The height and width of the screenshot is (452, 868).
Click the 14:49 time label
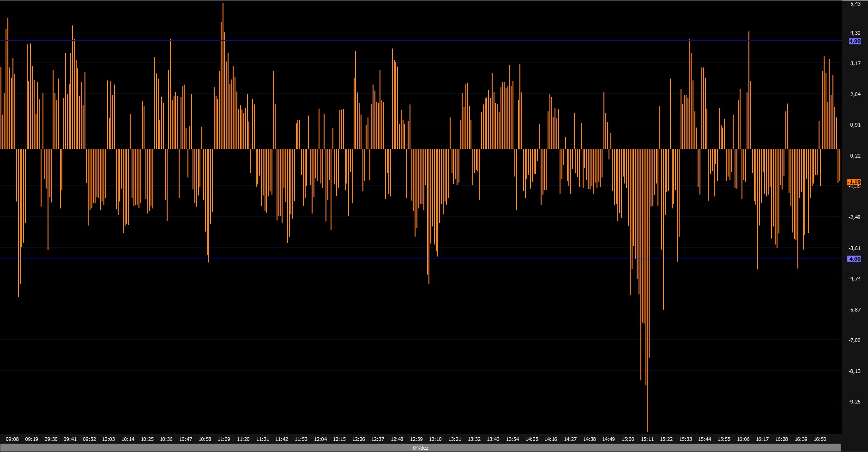pos(609,439)
